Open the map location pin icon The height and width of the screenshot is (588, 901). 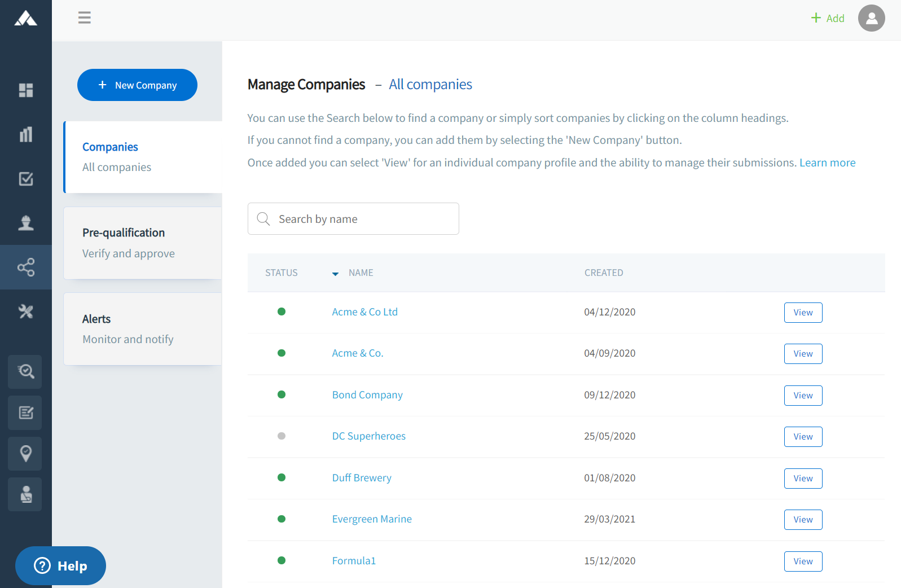[25, 454]
